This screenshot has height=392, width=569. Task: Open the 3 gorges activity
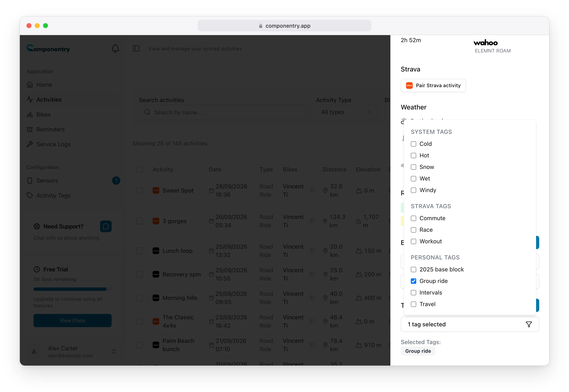(x=174, y=221)
